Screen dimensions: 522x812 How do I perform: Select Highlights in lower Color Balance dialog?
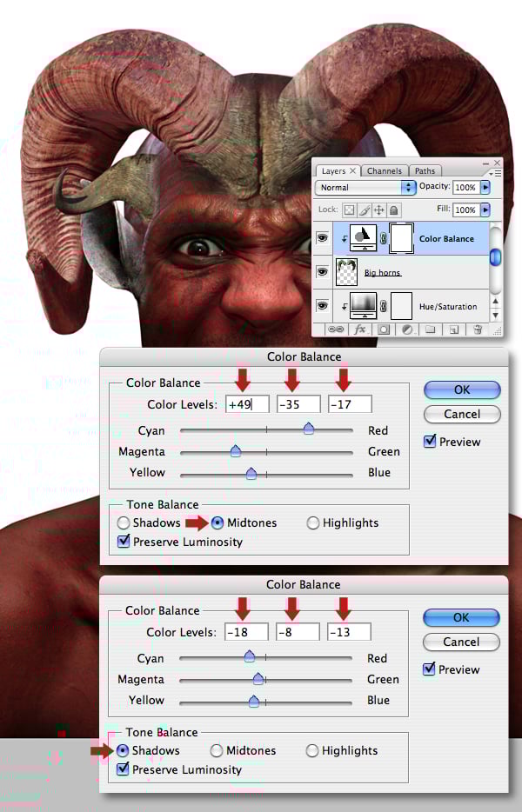pos(312,750)
